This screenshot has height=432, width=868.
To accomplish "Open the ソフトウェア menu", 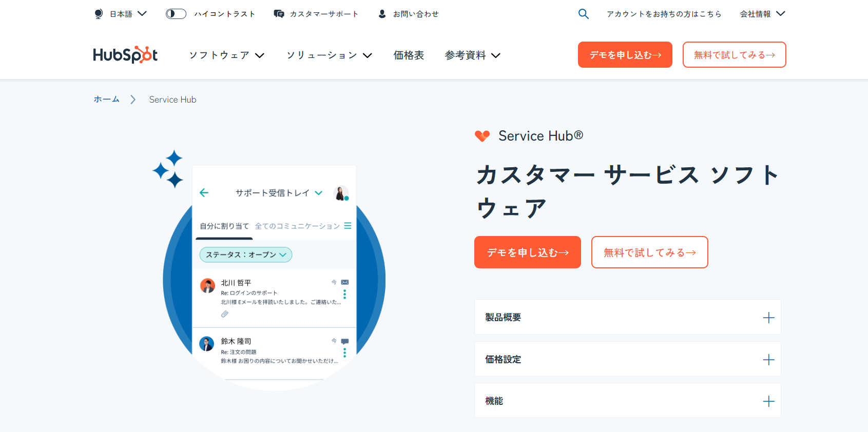I will click(x=227, y=55).
